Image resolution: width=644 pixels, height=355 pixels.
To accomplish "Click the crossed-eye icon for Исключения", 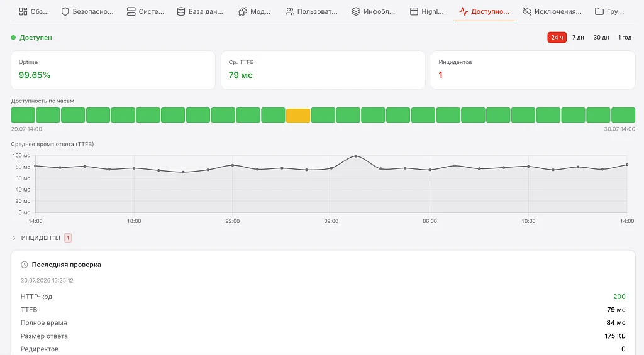I will 527,11.
